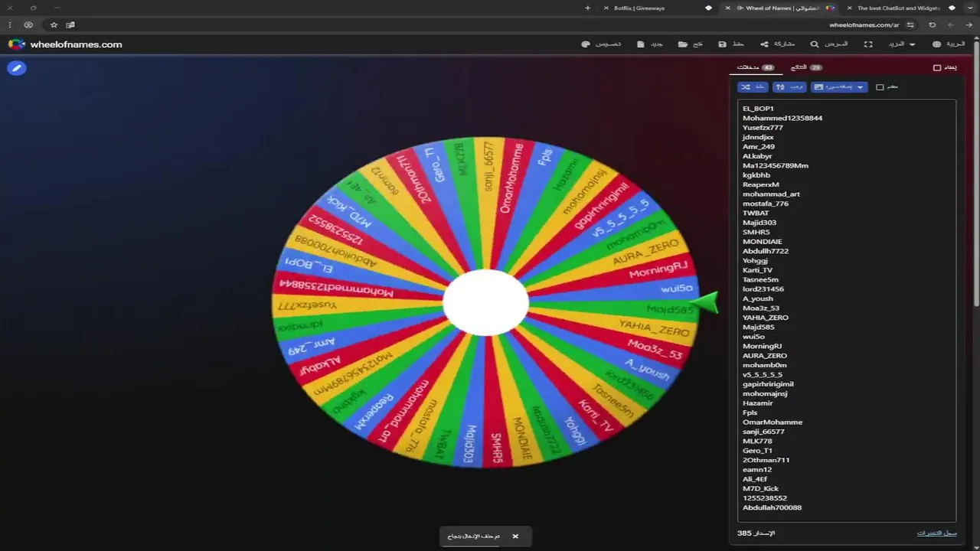This screenshot has height=551, width=980.
Task: Open a new browser tab with plus
Action: pyautogui.click(x=588, y=8)
